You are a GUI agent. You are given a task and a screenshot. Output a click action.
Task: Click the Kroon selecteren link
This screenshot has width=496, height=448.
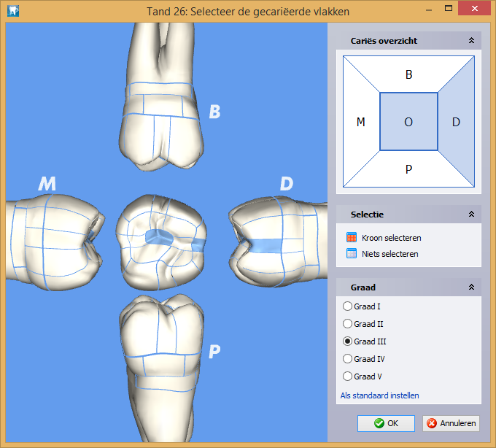(391, 238)
